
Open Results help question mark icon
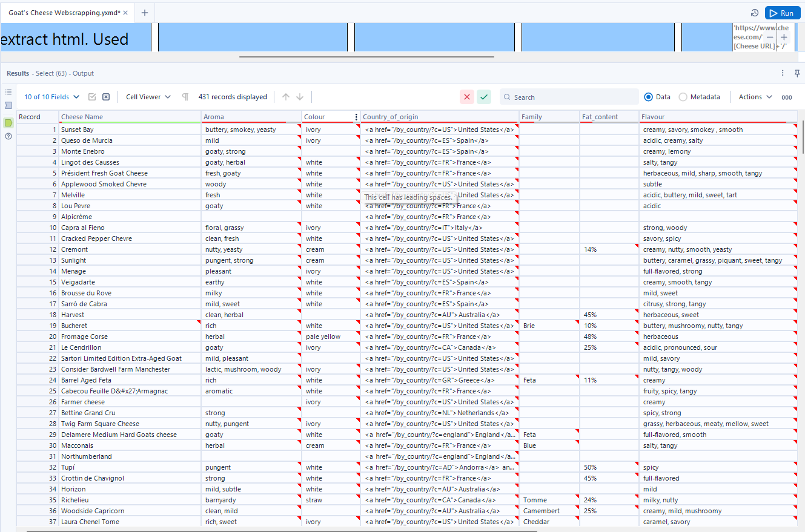(8, 136)
